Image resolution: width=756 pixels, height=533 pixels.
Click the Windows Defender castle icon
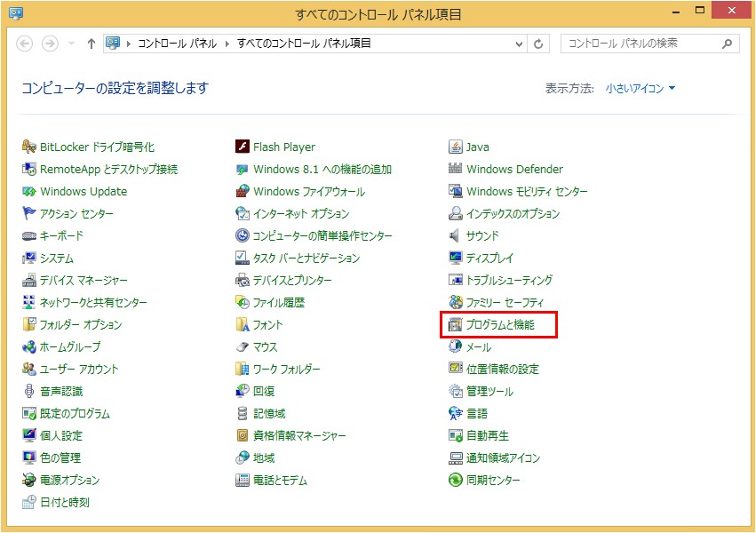pos(455,169)
